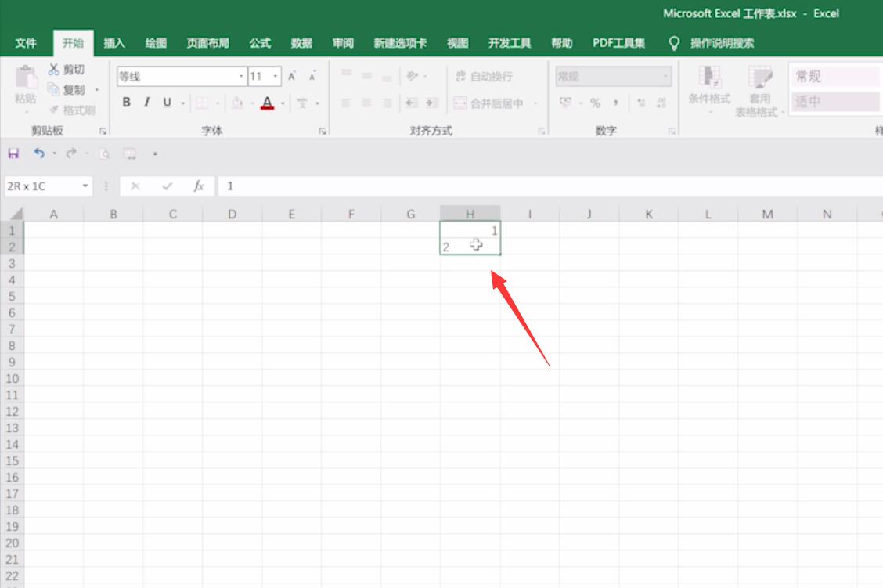The height and width of the screenshot is (588, 883).
Task: Launch the Clipboard (剪贴板) pane launcher
Action: (103, 132)
